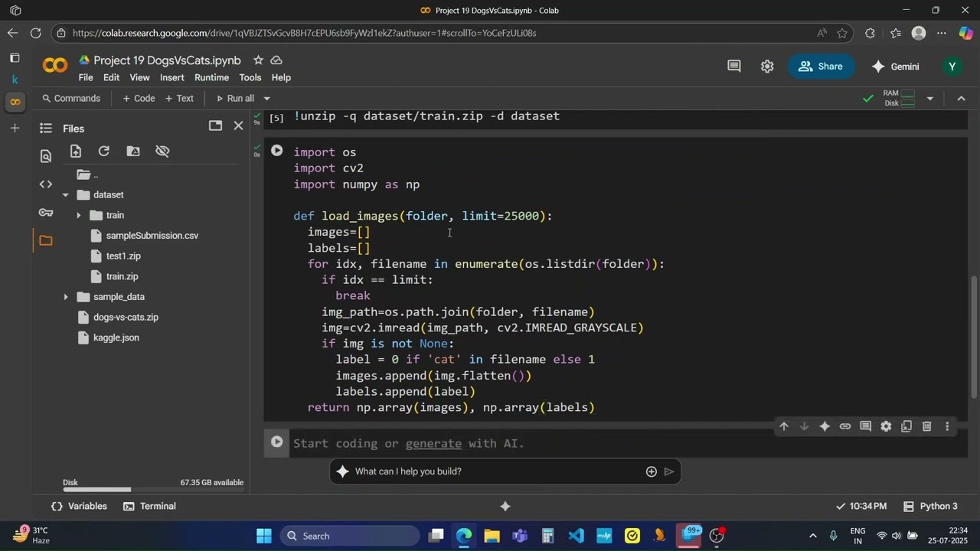The height and width of the screenshot is (551, 980).
Task: Open Colab notebook settings gear
Action: pos(767,67)
